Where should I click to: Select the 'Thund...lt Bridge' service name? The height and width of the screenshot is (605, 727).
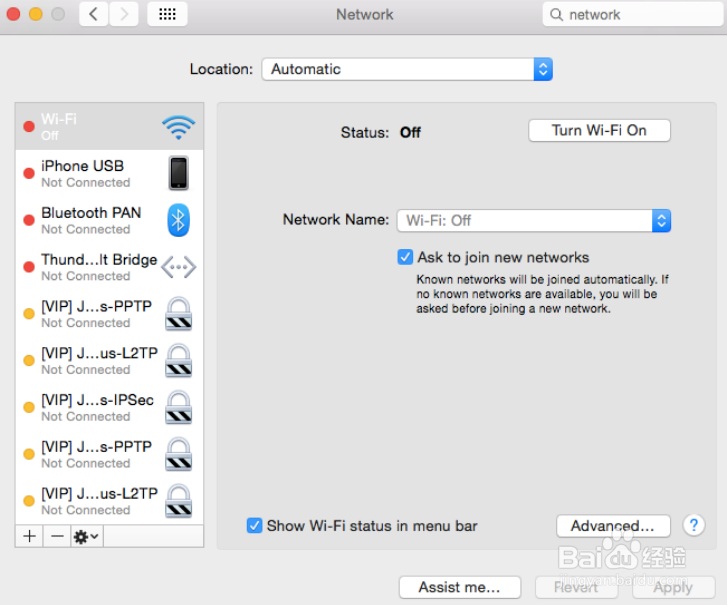pos(99,260)
